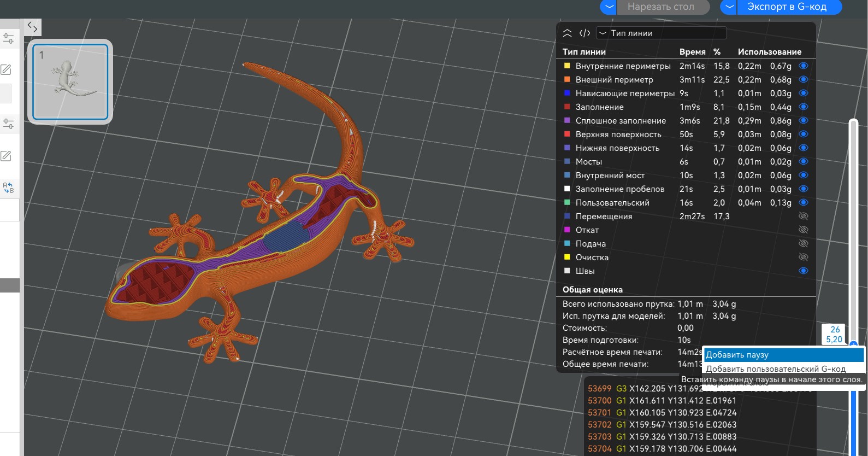Toggle the G-code viewer code icon
The width and height of the screenshot is (868, 456).
click(584, 33)
